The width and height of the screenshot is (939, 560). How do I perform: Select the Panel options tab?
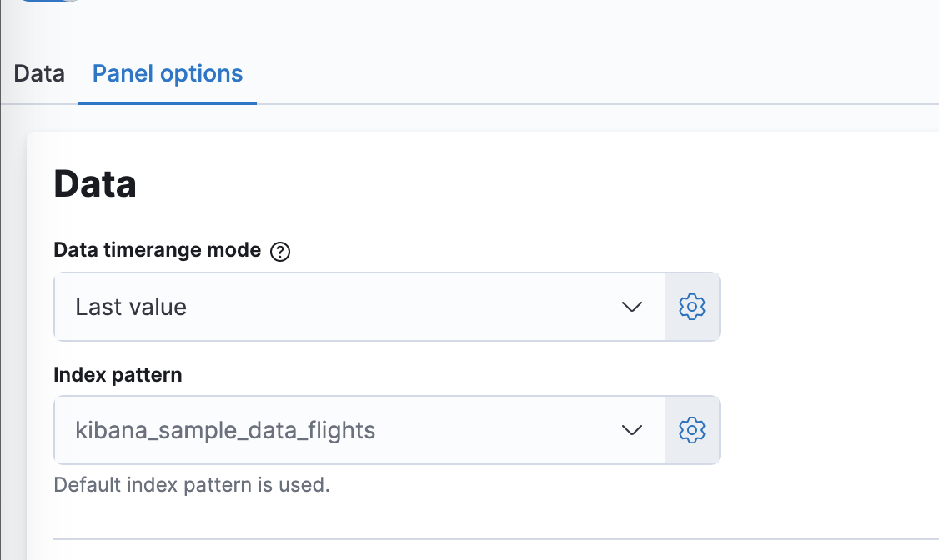tap(166, 73)
